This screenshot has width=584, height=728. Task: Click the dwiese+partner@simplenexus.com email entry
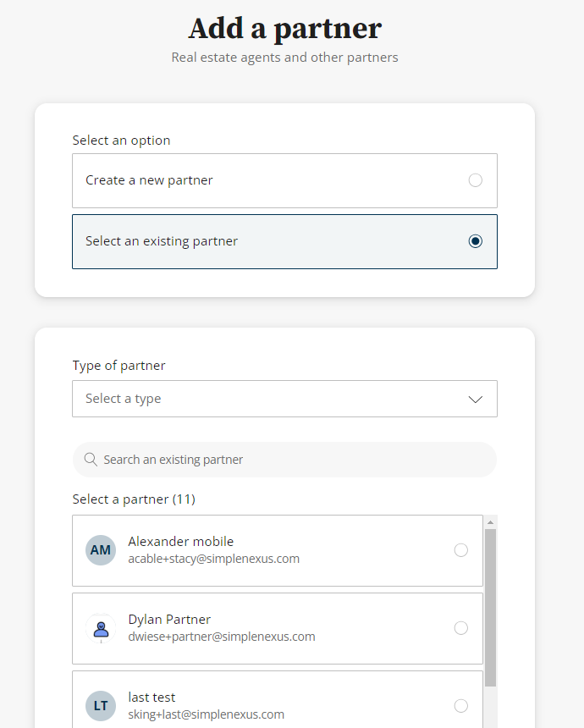click(221, 637)
